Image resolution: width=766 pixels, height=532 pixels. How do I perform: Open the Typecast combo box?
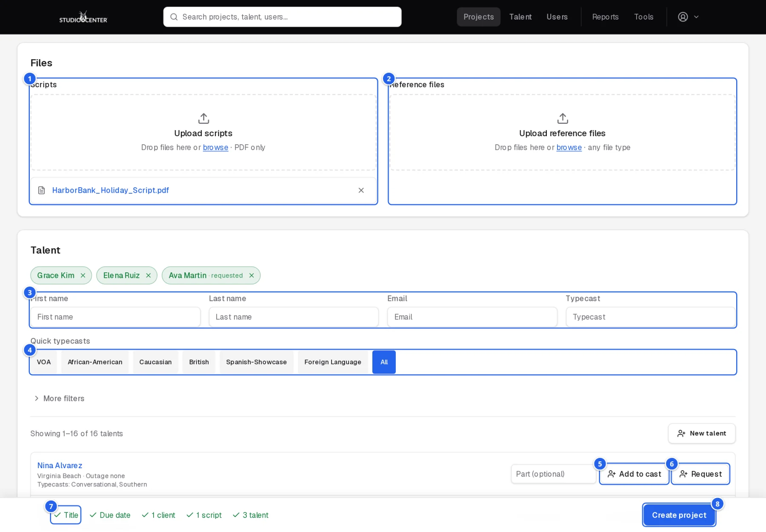coord(650,317)
